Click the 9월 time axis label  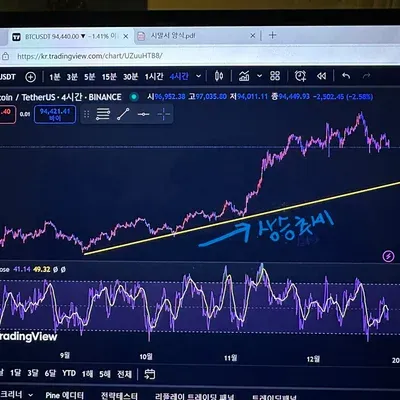(x=65, y=355)
